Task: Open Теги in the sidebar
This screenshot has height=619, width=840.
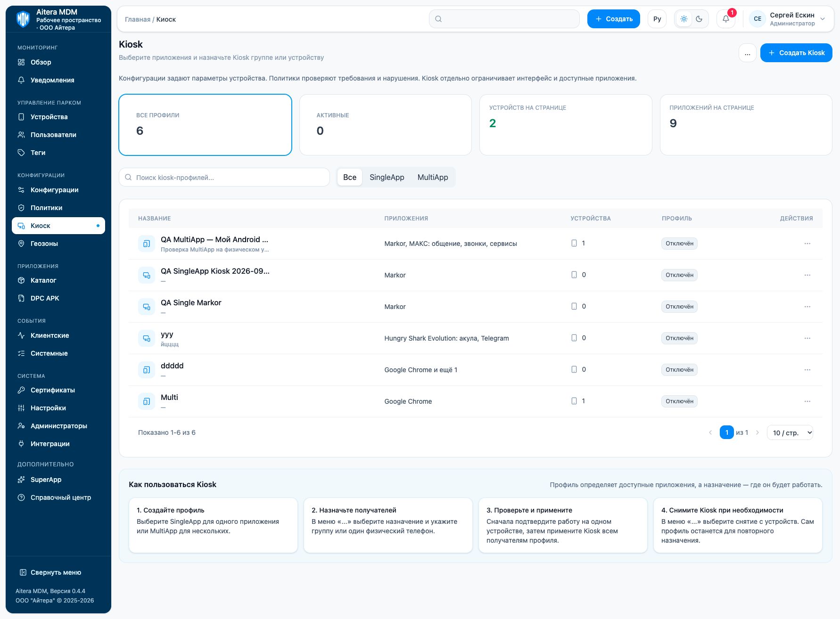Action: coord(58,153)
